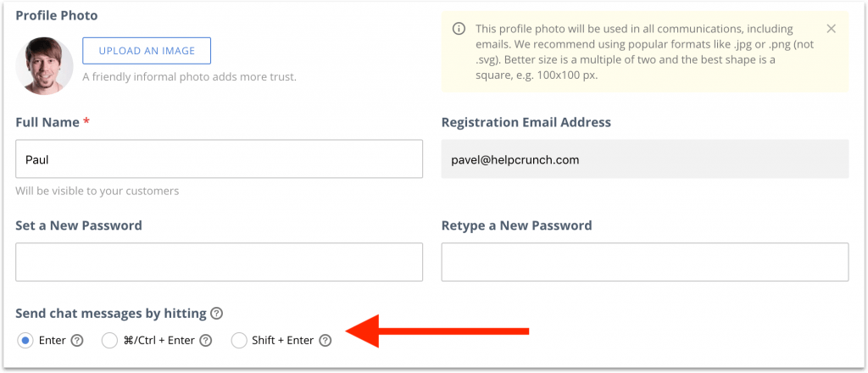Focus the Set a New Password field
Viewport: 868px width, 373px height.
(x=220, y=262)
